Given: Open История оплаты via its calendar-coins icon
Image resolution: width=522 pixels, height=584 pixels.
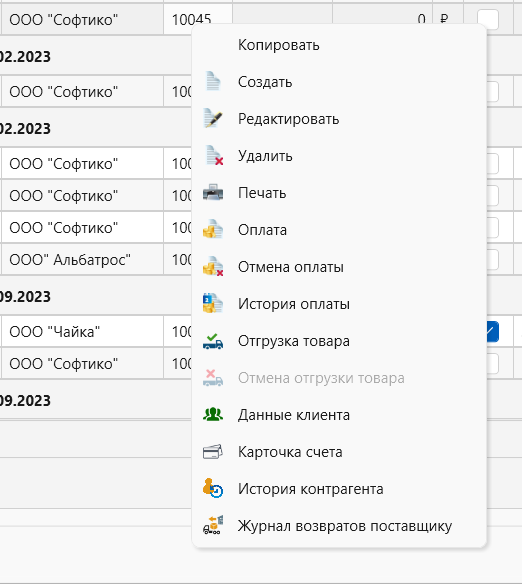Looking at the screenshot, I should [x=213, y=303].
